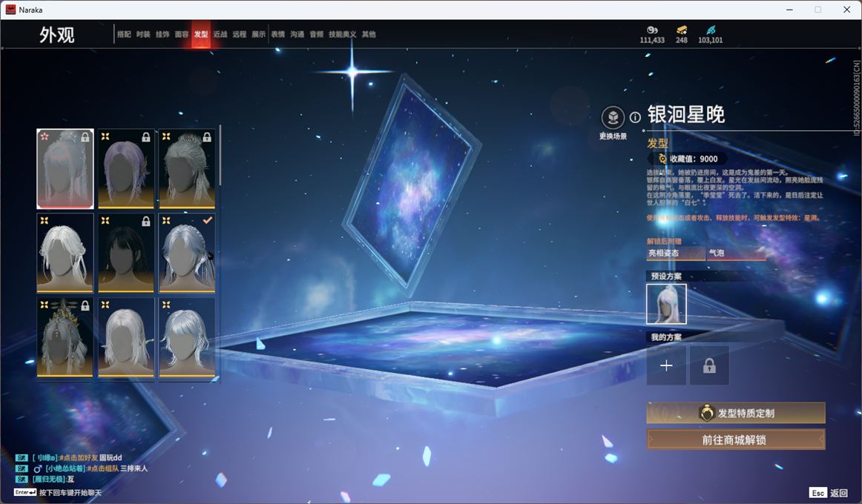Minimize the Naraka window

[x=789, y=10]
